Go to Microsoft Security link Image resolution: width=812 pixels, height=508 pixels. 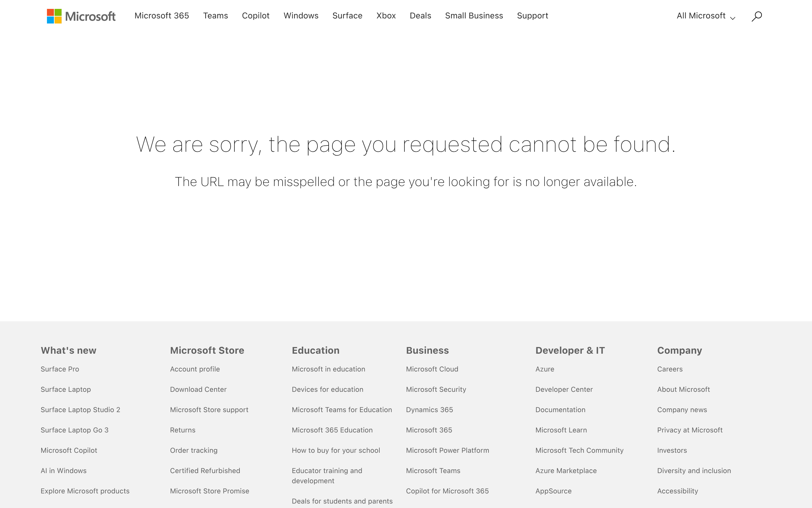coord(436,389)
